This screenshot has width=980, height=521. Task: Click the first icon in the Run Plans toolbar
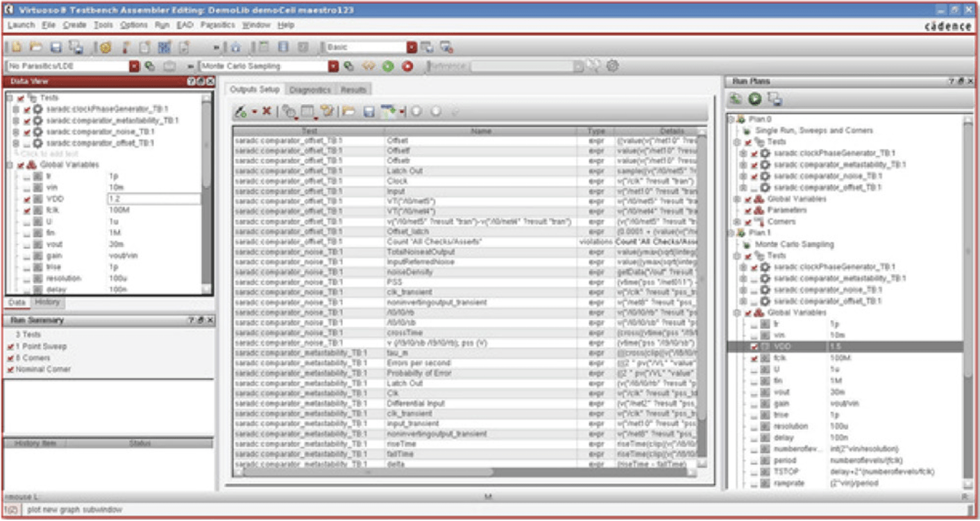pyautogui.click(x=736, y=99)
